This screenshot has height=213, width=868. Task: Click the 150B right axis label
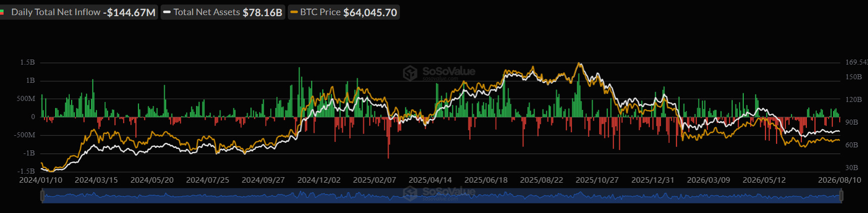854,77
